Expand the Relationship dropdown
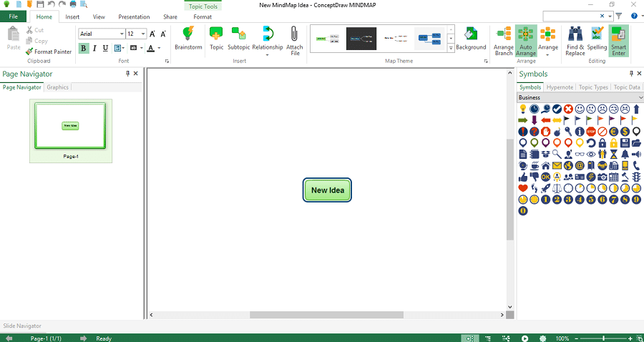Image resolution: width=644 pixels, height=342 pixels. pos(268,54)
